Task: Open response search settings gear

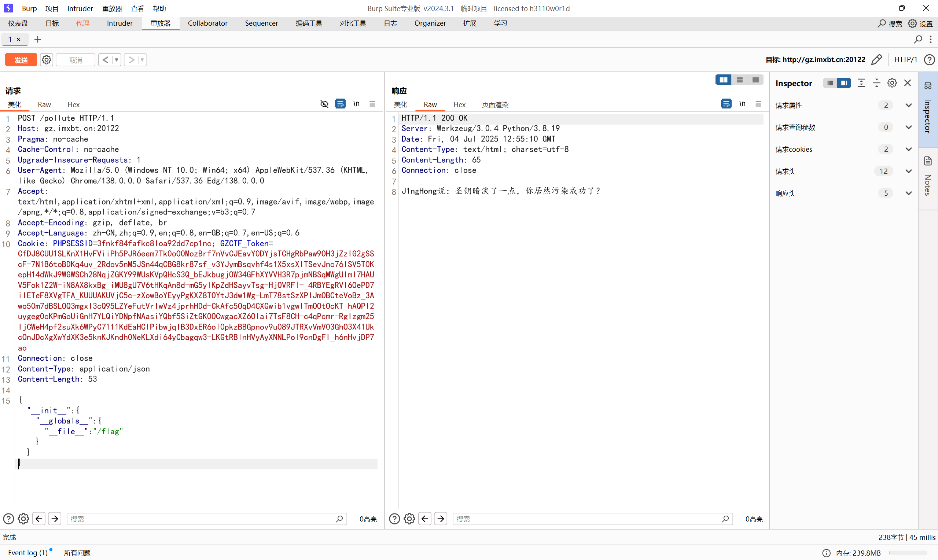Action: click(409, 519)
